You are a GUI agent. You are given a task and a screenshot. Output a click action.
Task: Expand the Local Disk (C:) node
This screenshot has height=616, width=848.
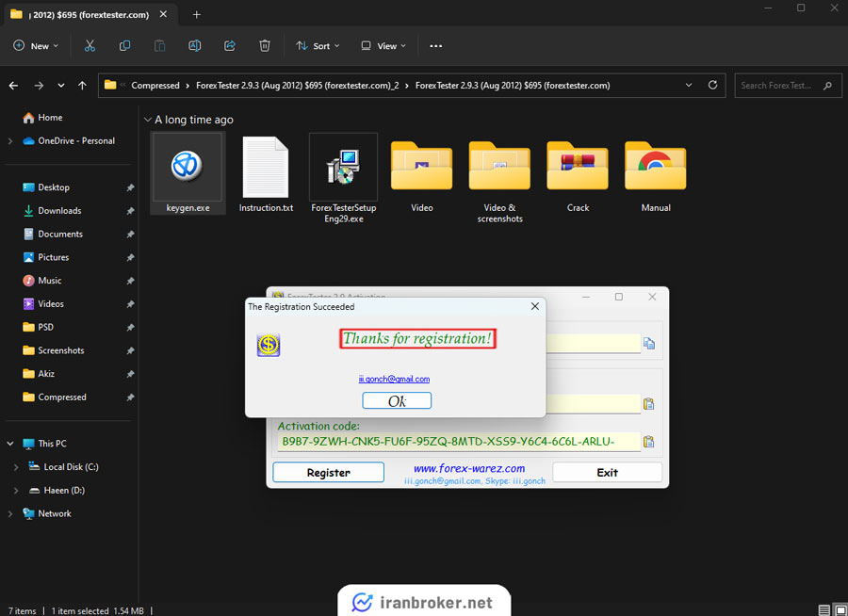tap(16, 467)
